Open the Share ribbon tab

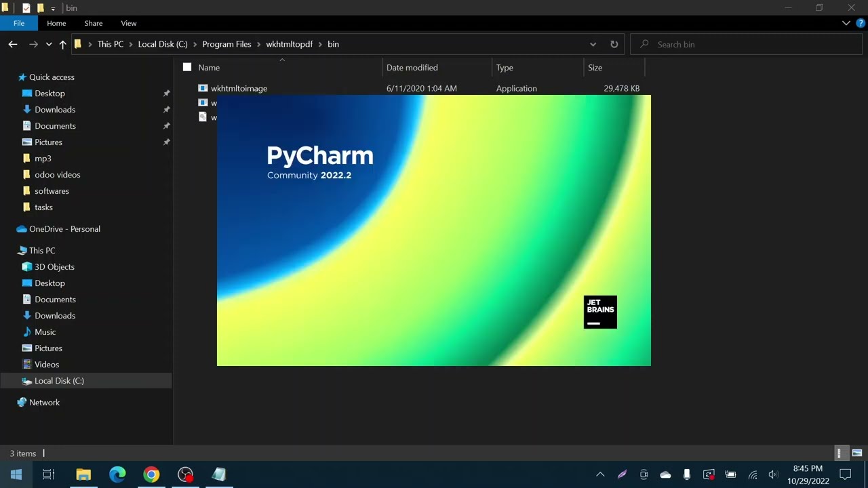(94, 23)
